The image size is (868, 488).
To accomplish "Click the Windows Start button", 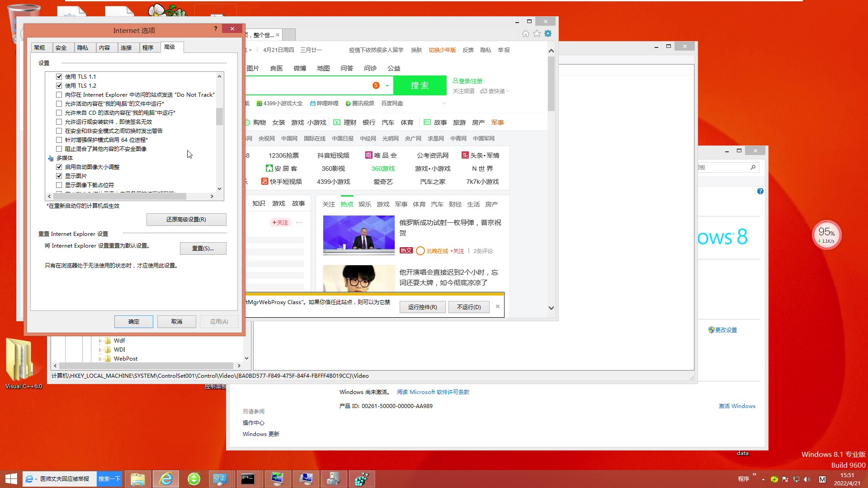I will 11,479.
